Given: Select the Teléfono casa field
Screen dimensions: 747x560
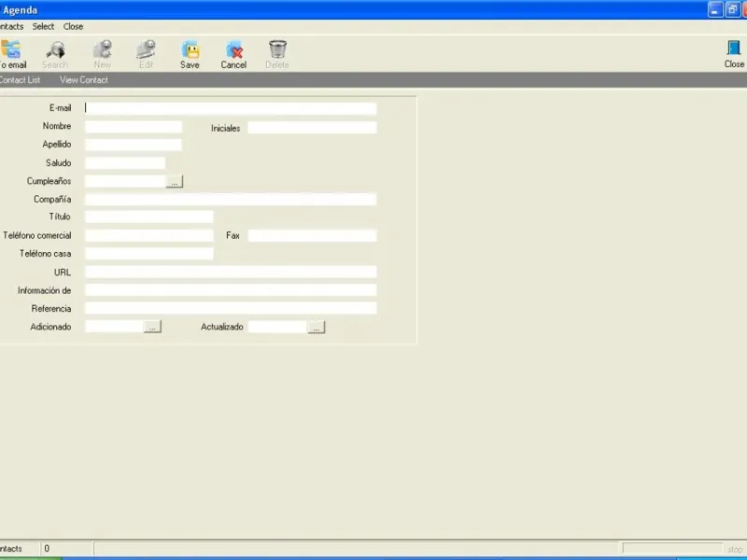Looking at the screenshot, I should tap(149, 253).
